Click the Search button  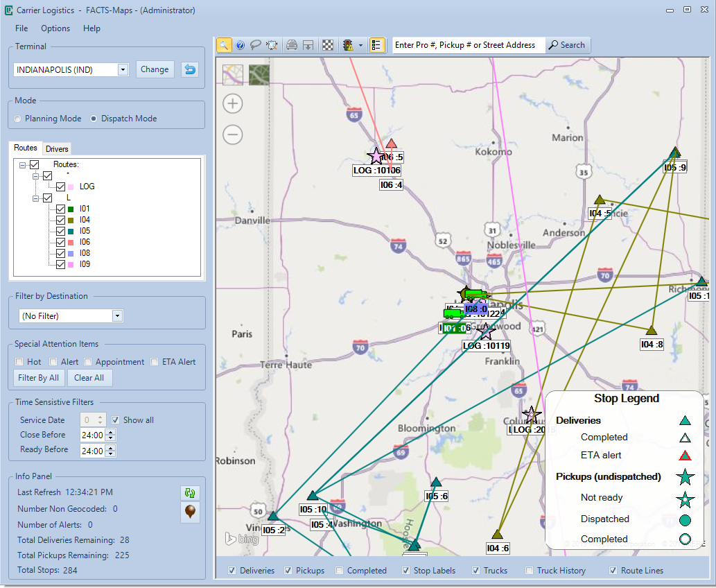click(567, 45)
